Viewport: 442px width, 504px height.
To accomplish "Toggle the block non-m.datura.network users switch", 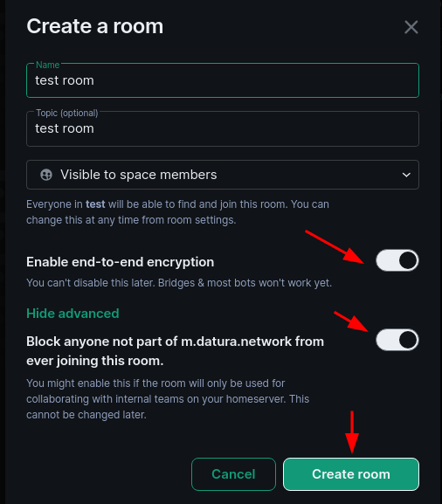I will pyautogui.click(x=397, y=340).
